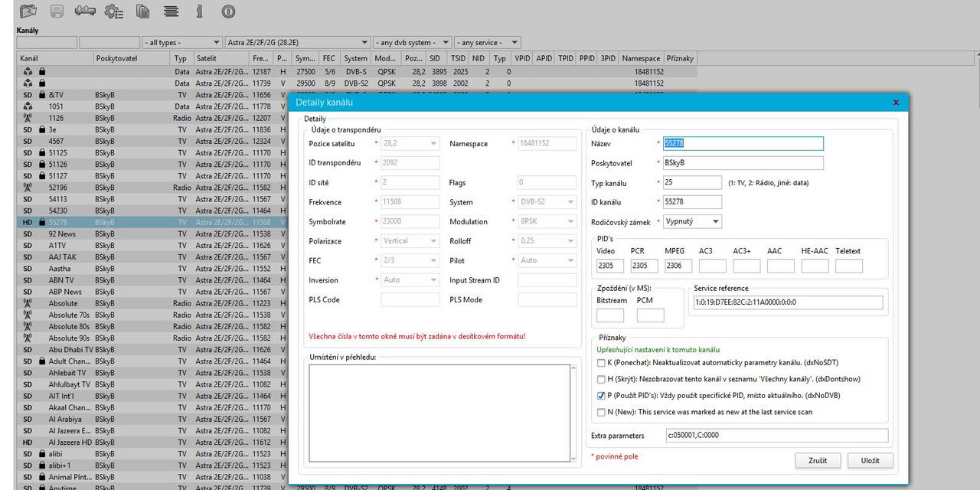Click the radio tower icon in 1126 row
This screenshot has height=490, width=980.
[28, 118]
